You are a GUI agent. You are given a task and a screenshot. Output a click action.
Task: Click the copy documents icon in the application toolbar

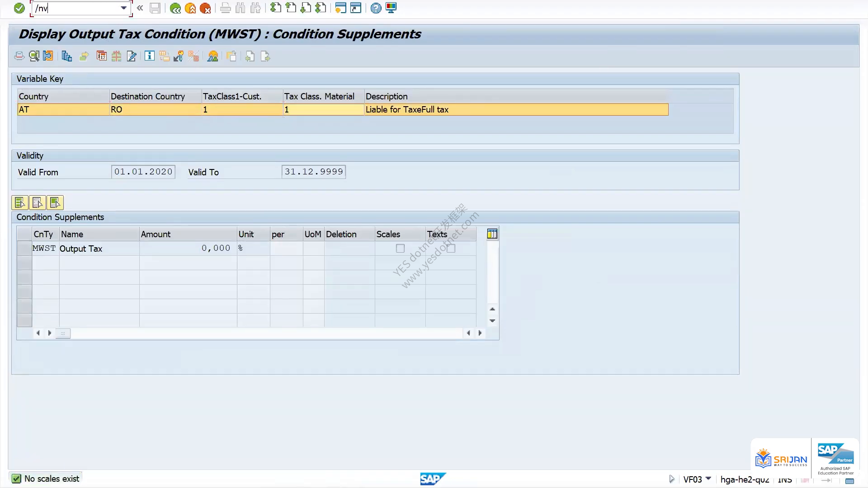pos(67,56)
